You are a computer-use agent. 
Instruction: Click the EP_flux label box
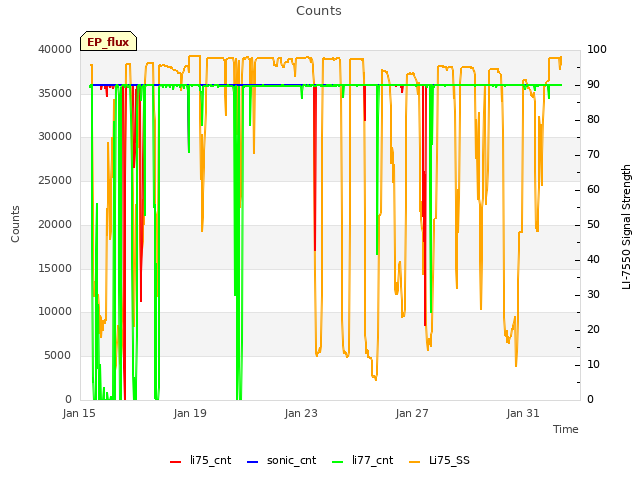[x=108, y=41]
